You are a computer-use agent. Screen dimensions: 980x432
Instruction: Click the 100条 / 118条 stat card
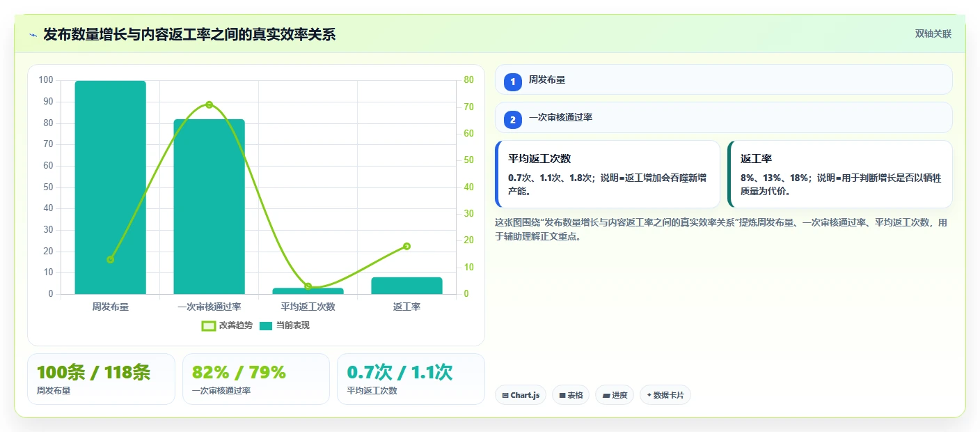[101, 379]
